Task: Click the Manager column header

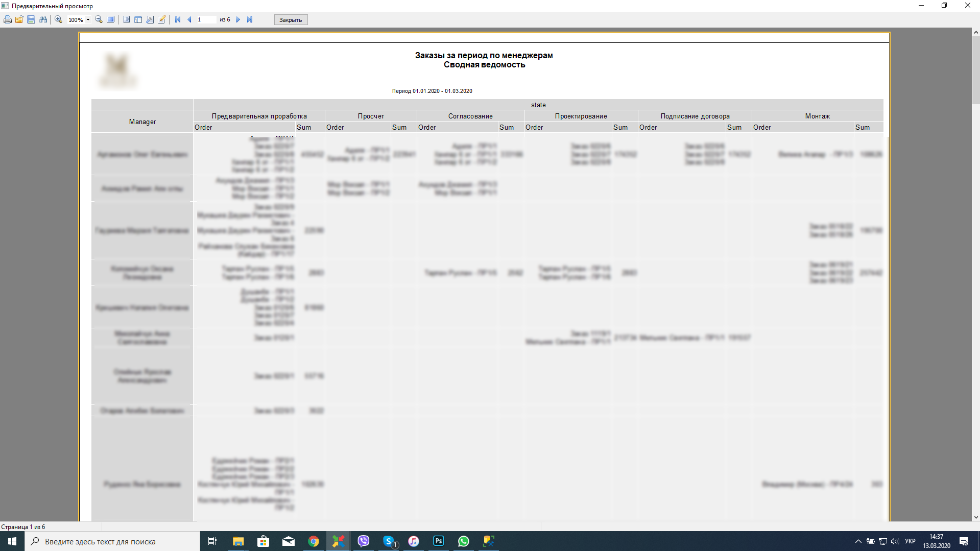Action: pos(142,122)
